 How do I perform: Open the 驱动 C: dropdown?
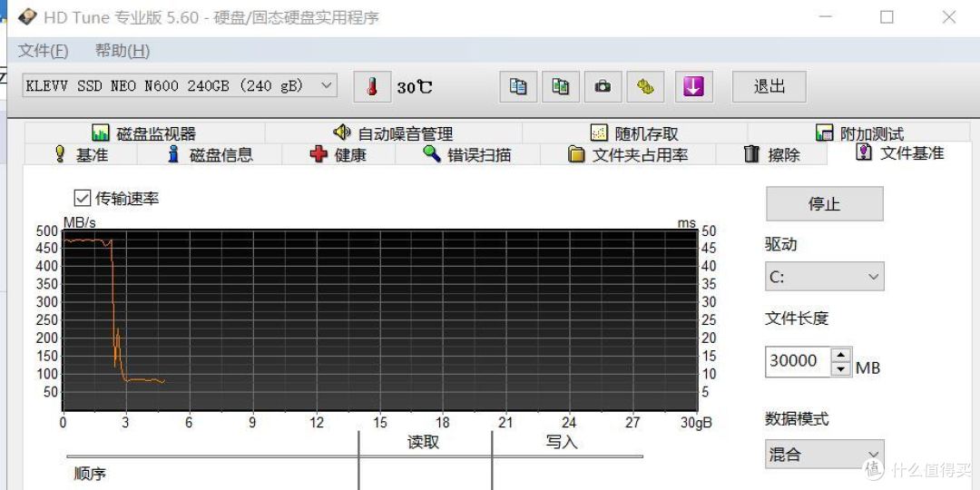824,276
